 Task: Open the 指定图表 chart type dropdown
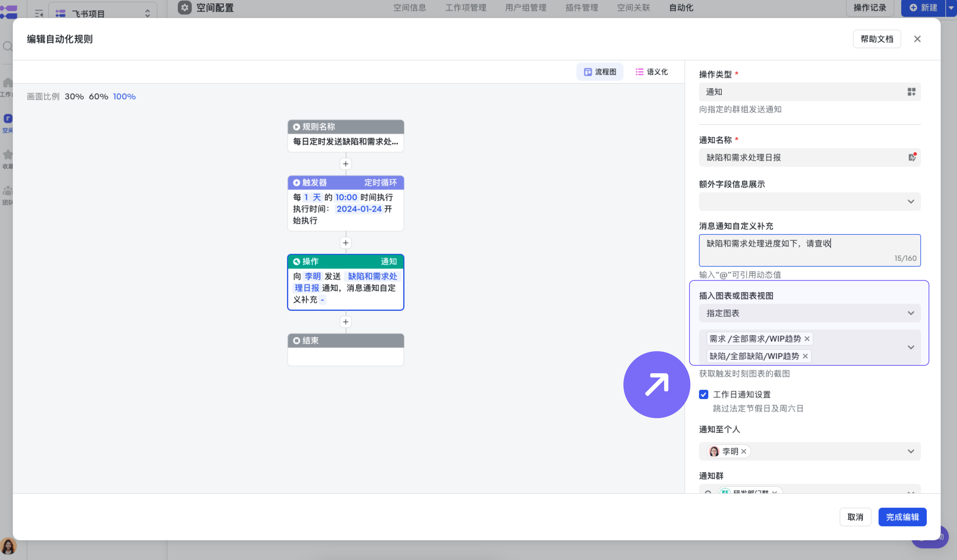coord(810,313)
